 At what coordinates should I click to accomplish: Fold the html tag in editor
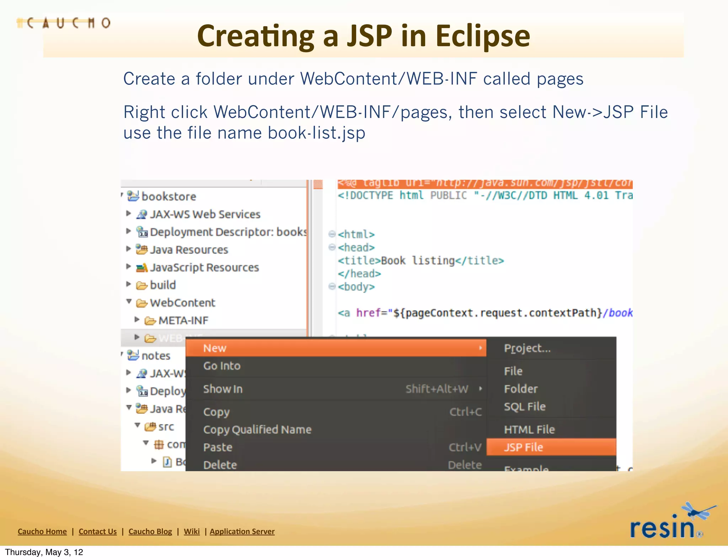(332, 234)
